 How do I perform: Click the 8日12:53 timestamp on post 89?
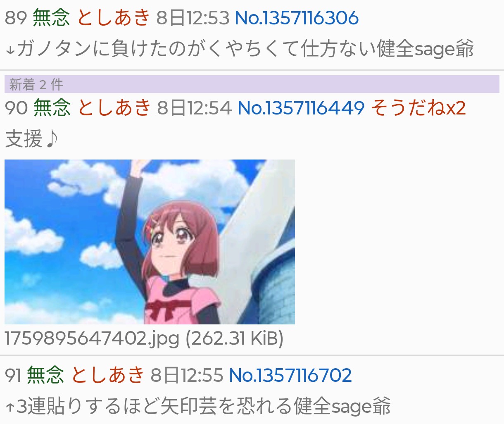coord(193,18)
